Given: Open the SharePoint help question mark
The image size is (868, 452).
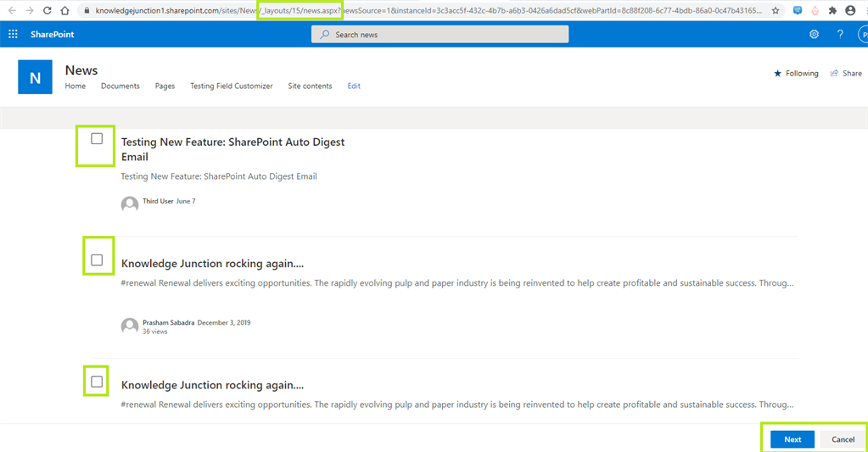Looking at the screenshot, I should tap(840, 34).
